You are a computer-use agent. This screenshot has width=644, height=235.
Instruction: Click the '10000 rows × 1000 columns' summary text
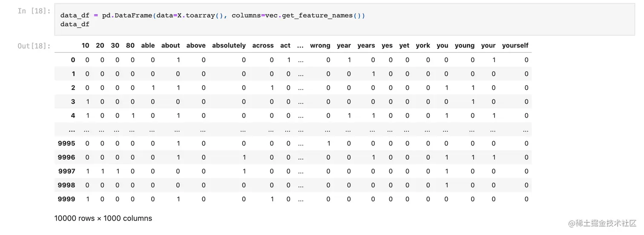[103, 218]
